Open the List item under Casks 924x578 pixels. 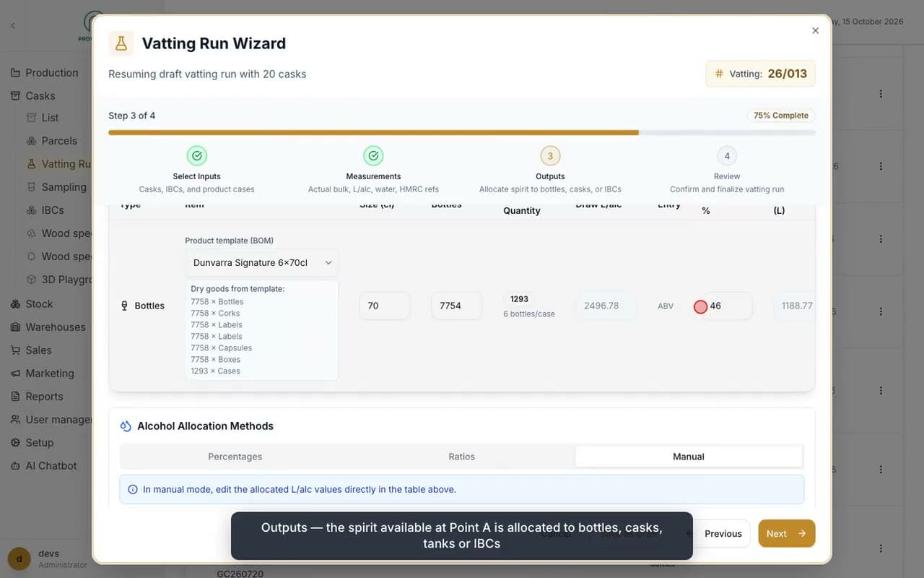click(x=50, y=118)
